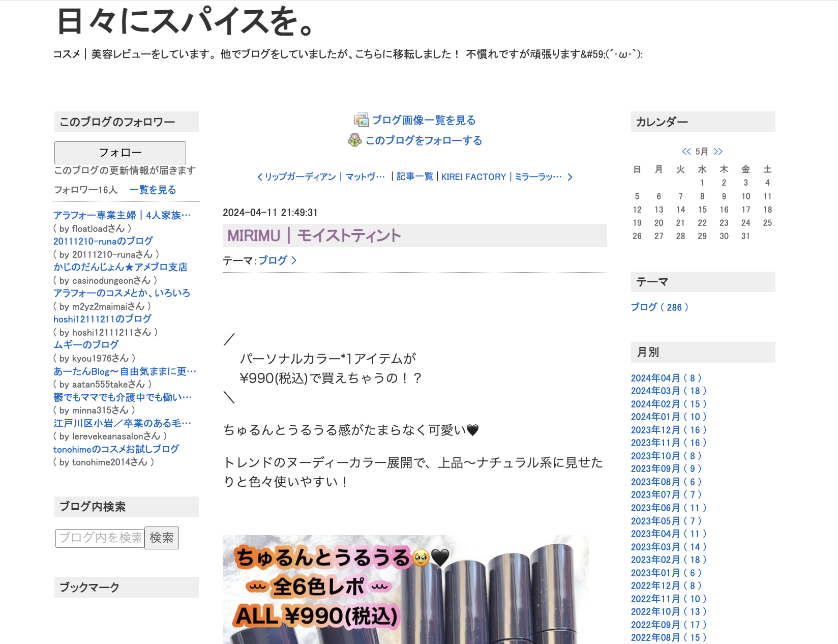Focus the ブログ内を検索 input field
The width and height of the screenshot is (838, 644).
100,538
